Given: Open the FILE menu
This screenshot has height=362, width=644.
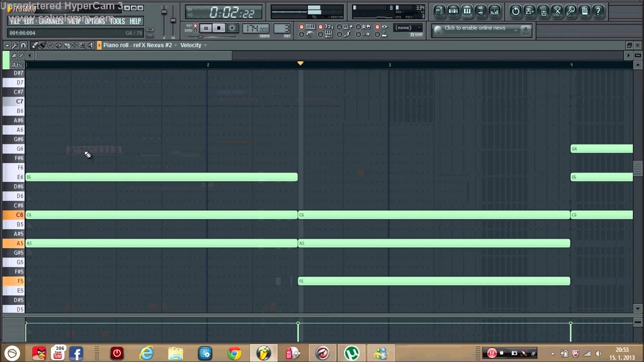Looking at the screenshot, I should pos(15,21).
